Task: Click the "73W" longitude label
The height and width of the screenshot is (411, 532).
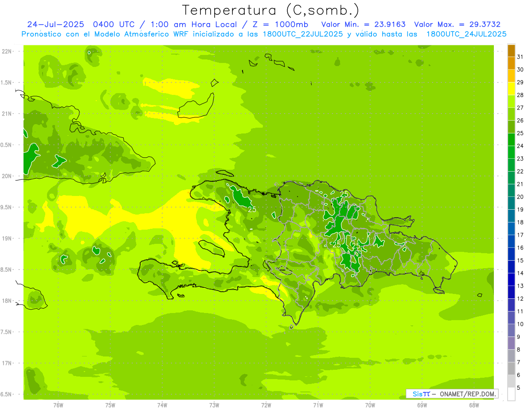Action: [x=214, y=405]
